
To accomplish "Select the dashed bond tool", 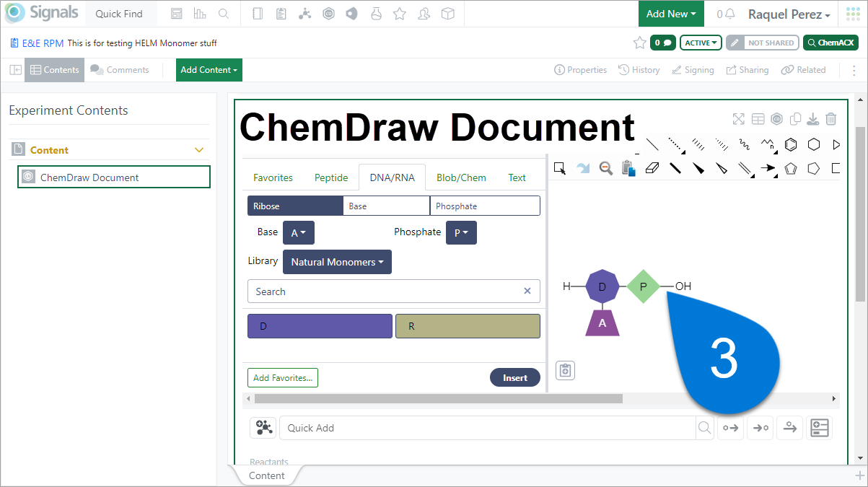I will 675,144.
